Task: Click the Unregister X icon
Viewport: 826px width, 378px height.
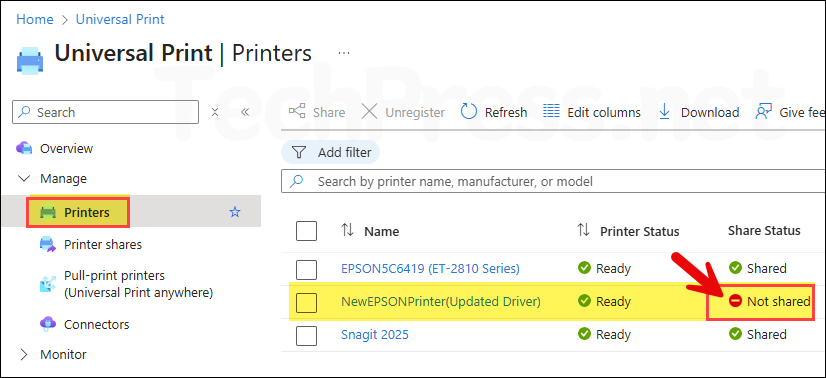Action: 369,112
